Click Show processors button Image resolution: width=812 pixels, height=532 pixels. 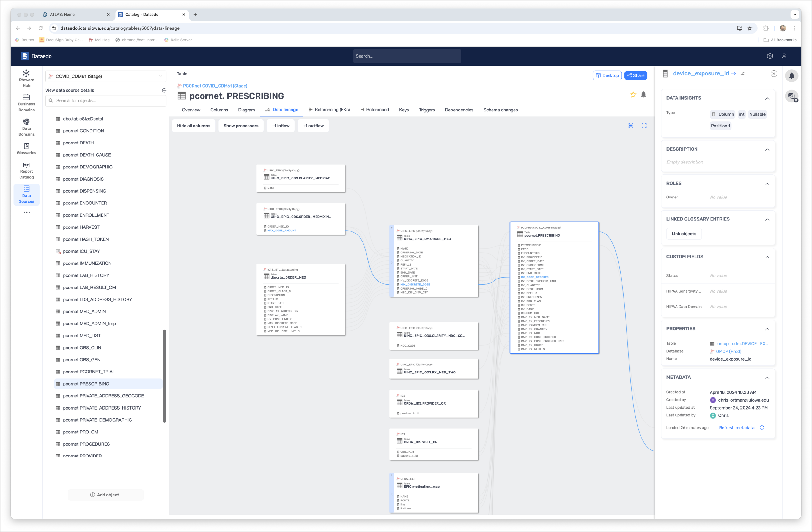(240, 126)
